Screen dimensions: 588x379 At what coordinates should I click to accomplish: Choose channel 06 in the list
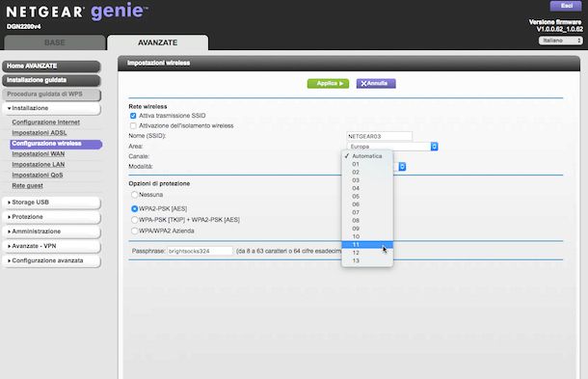click(x=367, y=204)
